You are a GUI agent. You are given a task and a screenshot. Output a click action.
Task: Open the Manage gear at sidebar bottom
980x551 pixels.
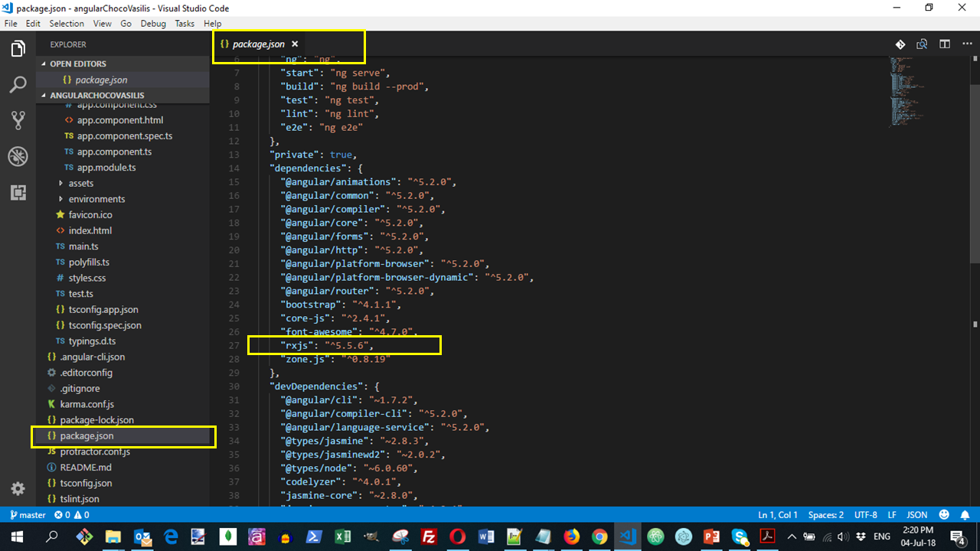(18, 489)
